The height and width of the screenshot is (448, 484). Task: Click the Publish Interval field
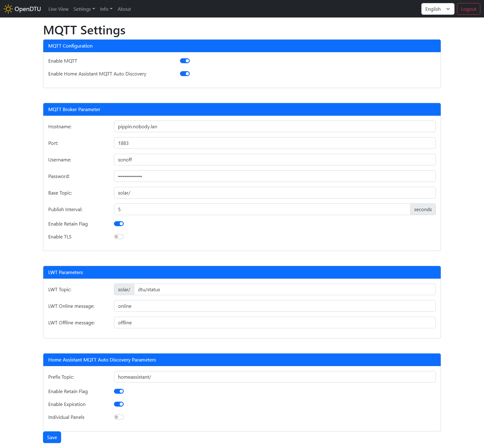click(x=262, y=209)
